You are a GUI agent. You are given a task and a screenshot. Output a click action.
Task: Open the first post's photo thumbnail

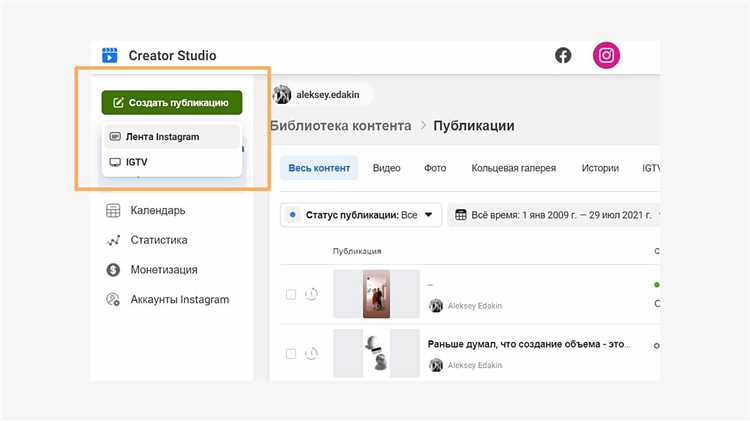pos(376,294)
